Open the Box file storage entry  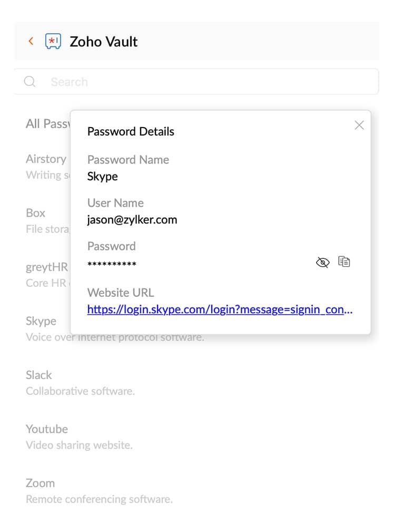[x=35, y=213]
